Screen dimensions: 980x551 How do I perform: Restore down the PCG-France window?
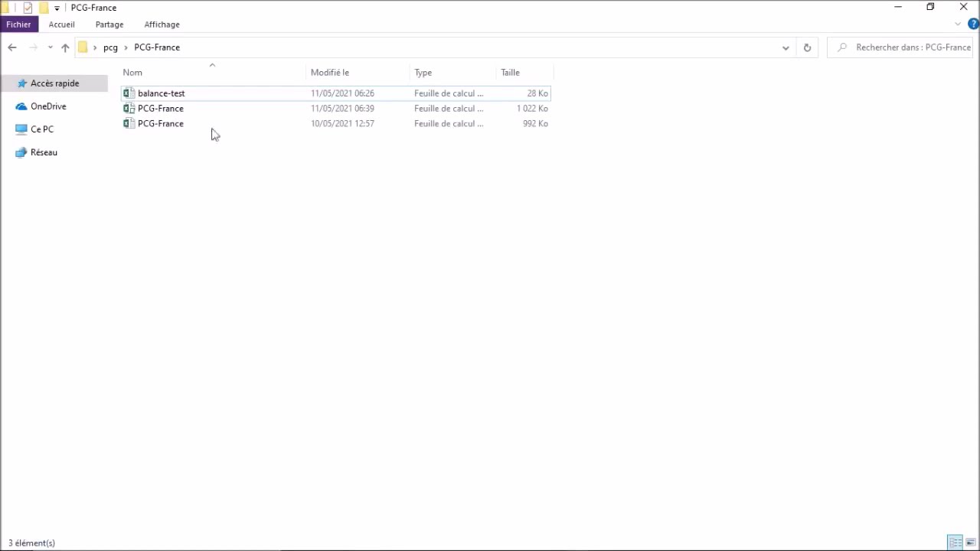point(930,7)
